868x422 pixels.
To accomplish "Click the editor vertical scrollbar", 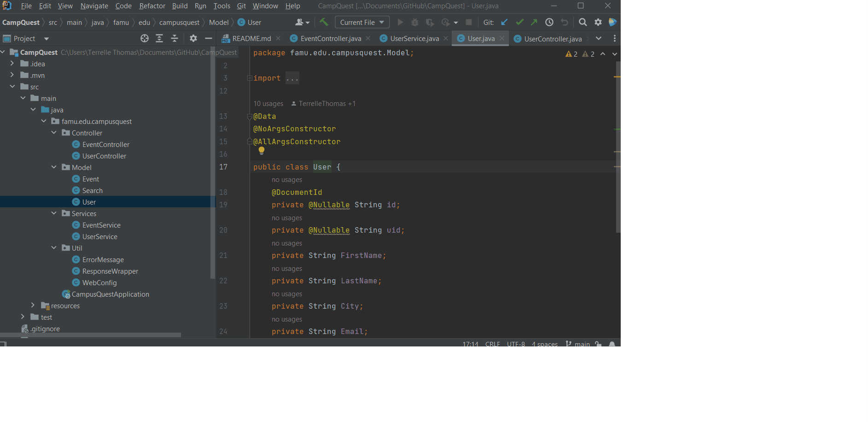I will [618, 147].
